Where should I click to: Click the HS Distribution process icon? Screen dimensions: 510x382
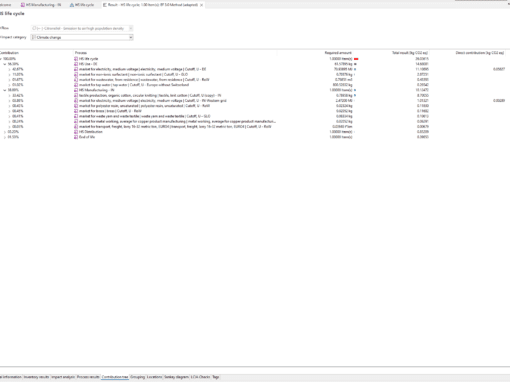pyautogui.click(x=76, y=132)
